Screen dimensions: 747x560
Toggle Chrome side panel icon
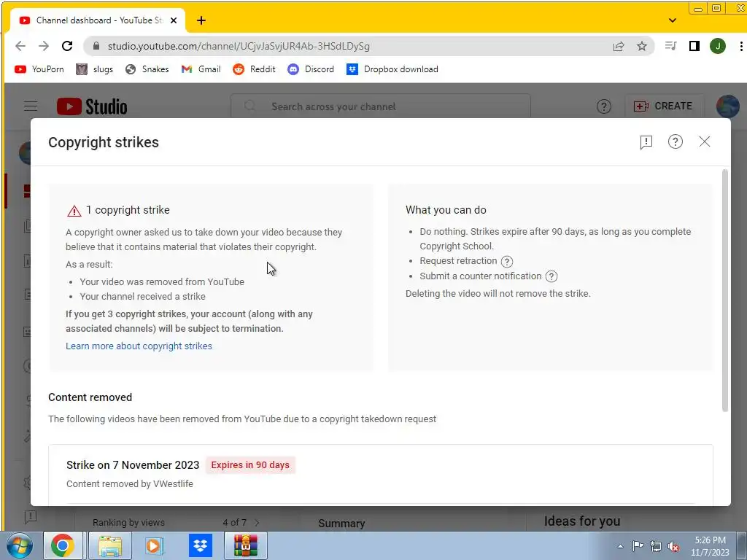click(694, 46)
